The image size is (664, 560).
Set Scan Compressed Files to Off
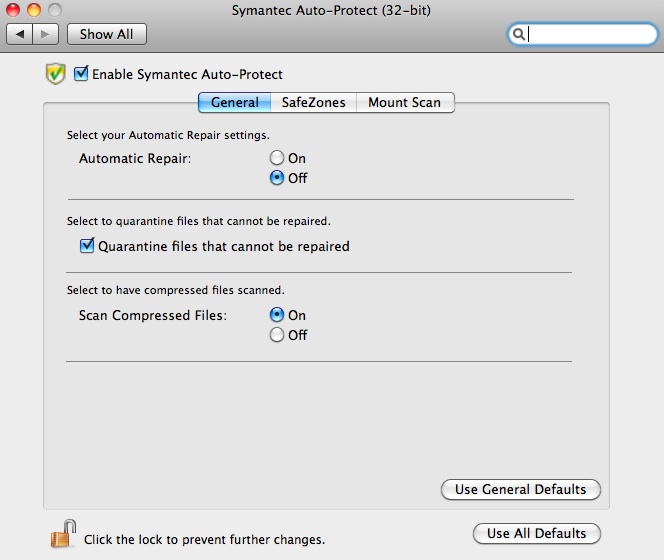277,335
